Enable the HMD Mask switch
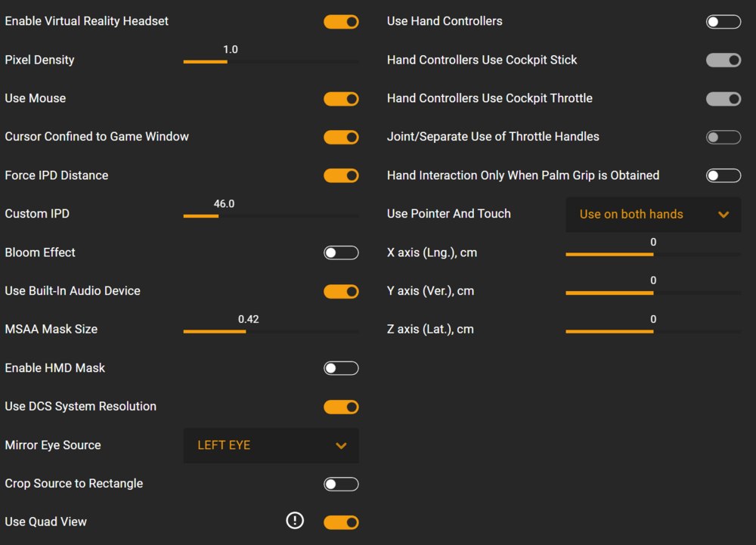 click(x=341, y=368)
